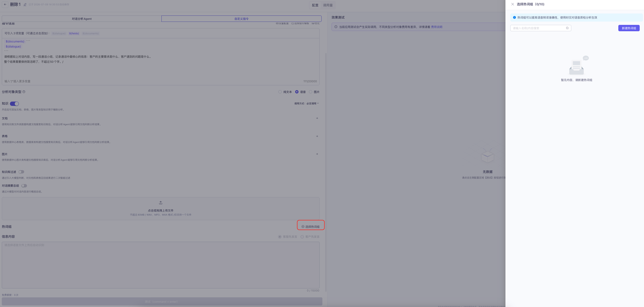The width and height of the screenshot is (644, 307).
Task: Enable the 知识库过滤 switch
Action: 21,172
